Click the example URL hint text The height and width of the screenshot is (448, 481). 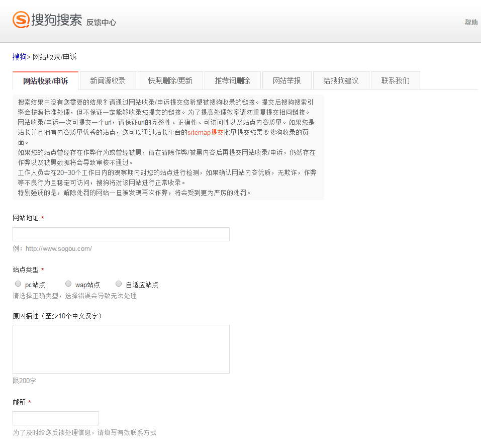point(52,248)
